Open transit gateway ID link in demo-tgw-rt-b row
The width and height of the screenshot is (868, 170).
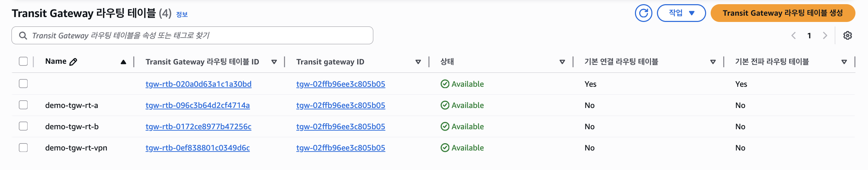pos(341,126)
